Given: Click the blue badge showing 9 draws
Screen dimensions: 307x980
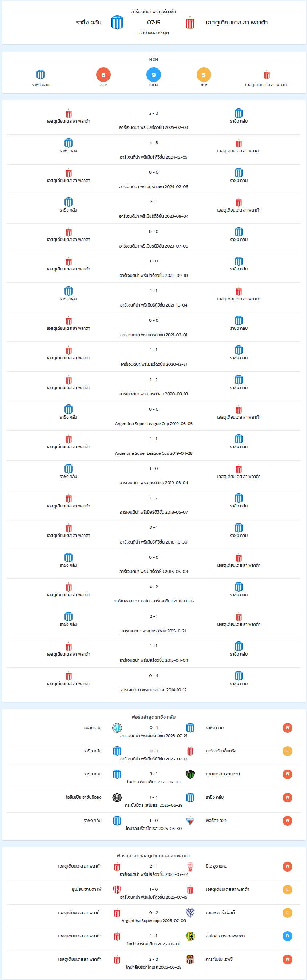Looking at the screenshot, I should coord(154,75).
